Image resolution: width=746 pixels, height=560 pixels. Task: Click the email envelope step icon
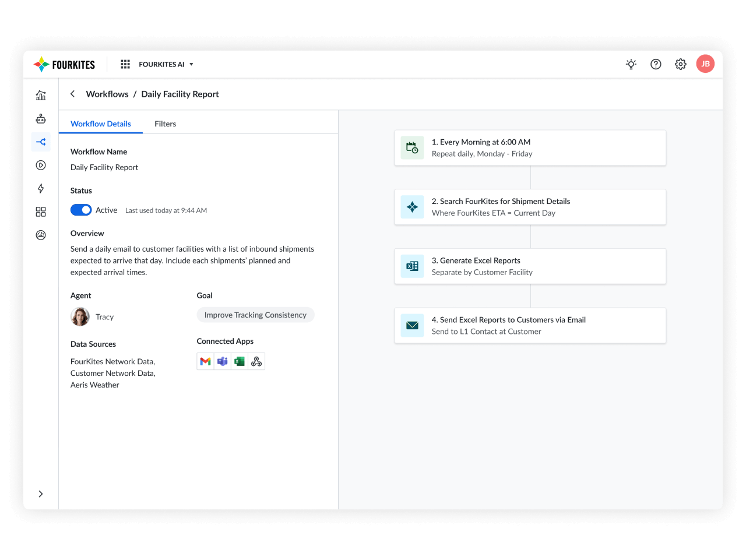[x=412, y=326]
